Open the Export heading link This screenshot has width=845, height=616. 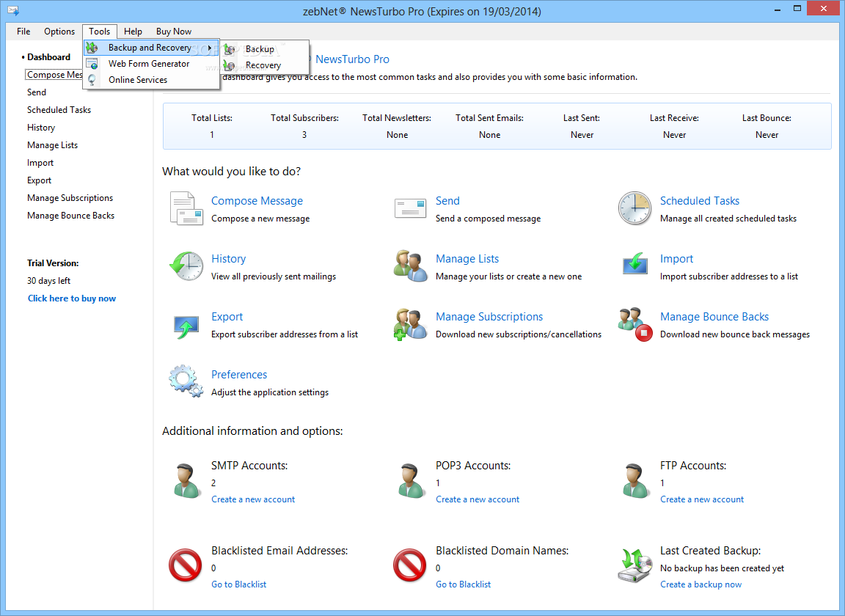point(227,316)
